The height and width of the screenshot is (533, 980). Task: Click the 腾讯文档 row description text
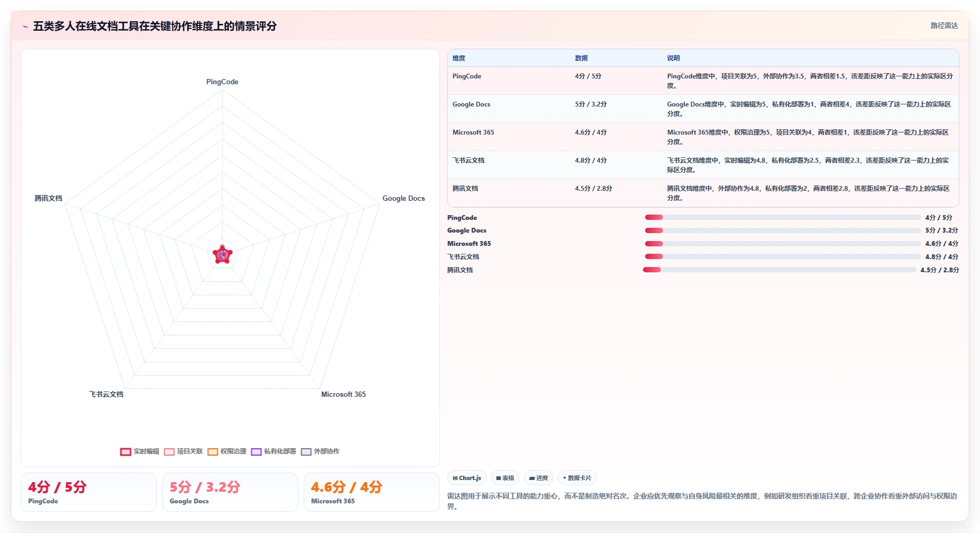(x=808, y=193)
